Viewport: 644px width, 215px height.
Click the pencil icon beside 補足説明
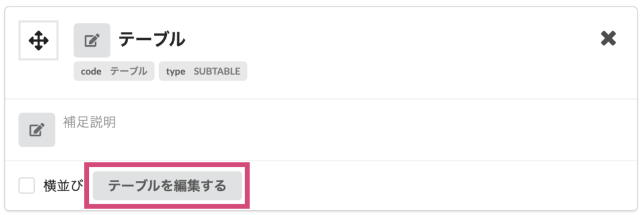[x=36, y=130]
